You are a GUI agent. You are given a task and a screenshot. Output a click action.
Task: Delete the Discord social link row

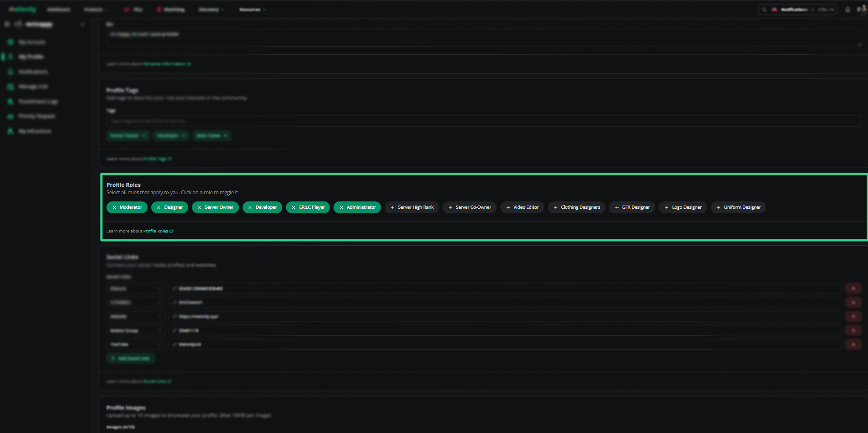(853, 288)
